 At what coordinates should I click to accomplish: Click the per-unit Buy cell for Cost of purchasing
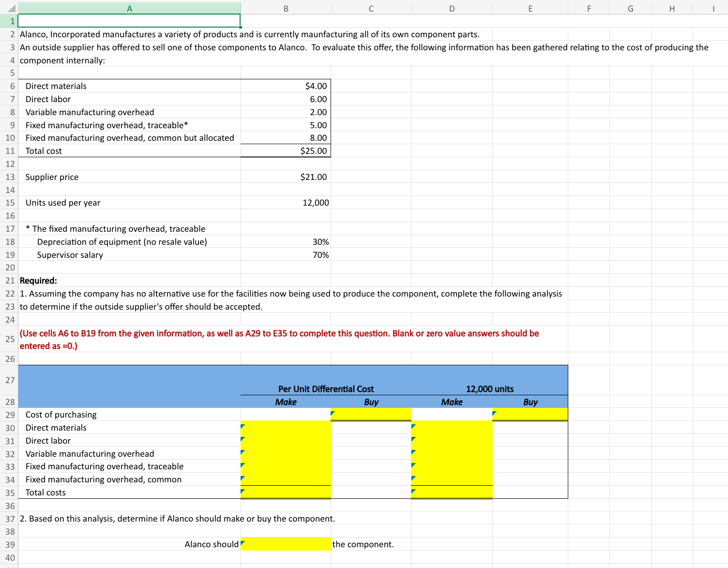pyautogui.click(x=371, y=415)
